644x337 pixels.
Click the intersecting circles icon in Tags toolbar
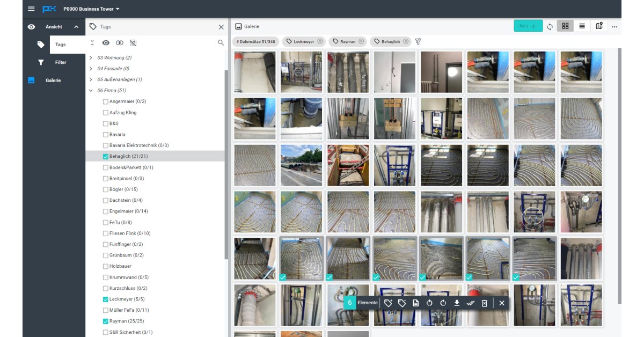point(120,42)
